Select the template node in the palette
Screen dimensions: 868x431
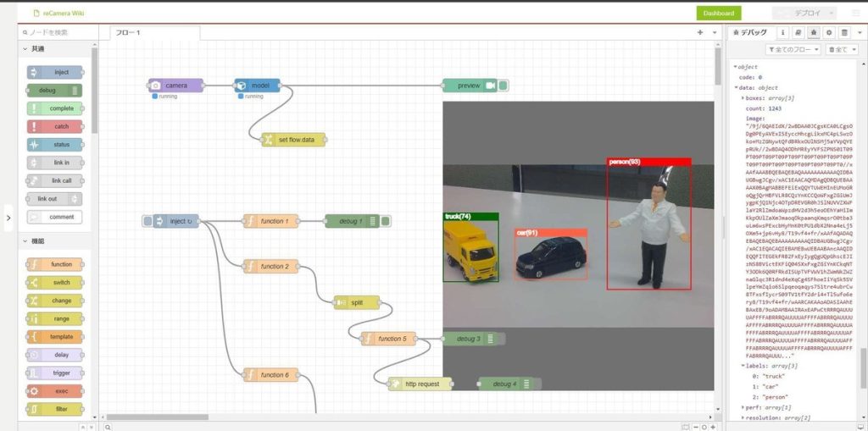55,337
